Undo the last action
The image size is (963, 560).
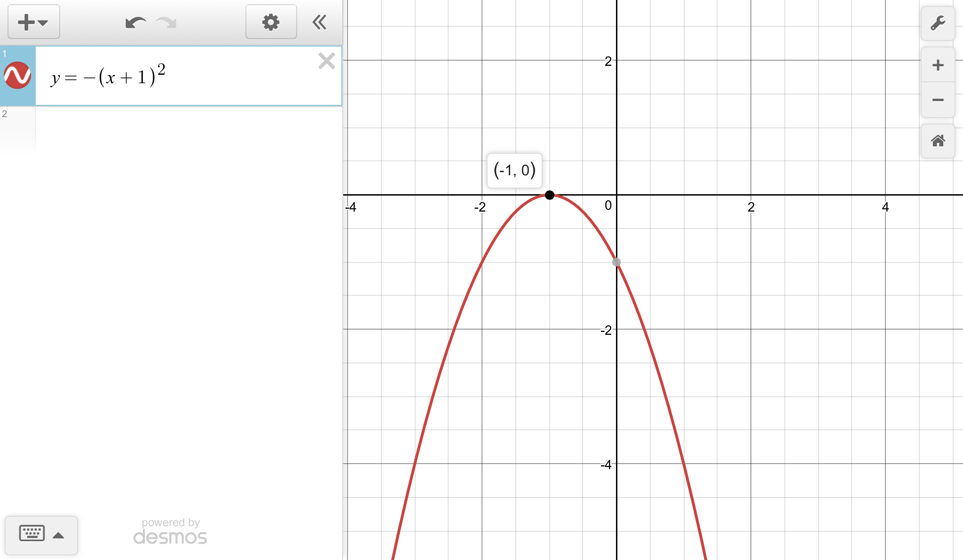click(x=135, y=22)
